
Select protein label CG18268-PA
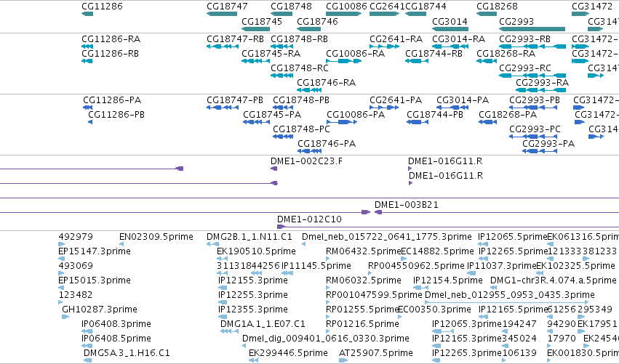pos(508,114)
